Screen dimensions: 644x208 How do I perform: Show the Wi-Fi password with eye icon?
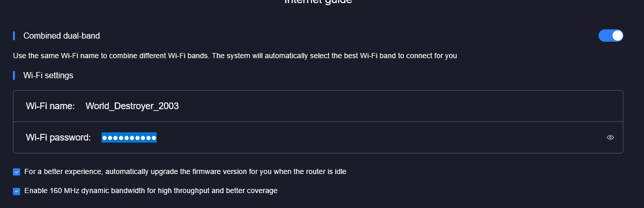click(610, 137)
